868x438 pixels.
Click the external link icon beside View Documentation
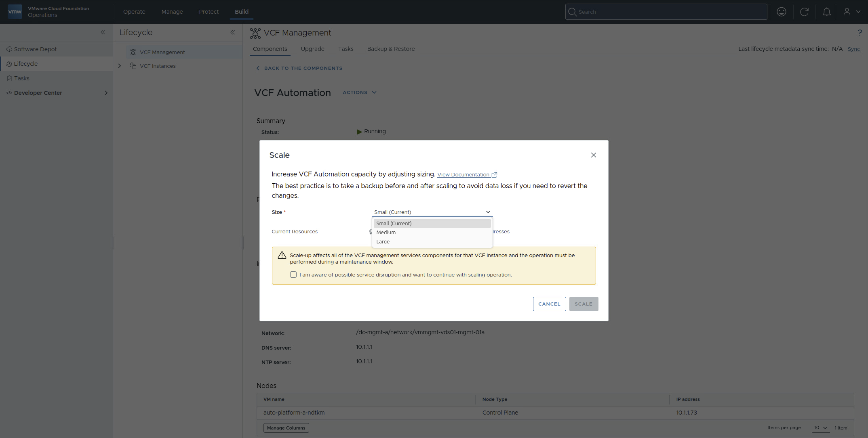(x=494, y=175)
